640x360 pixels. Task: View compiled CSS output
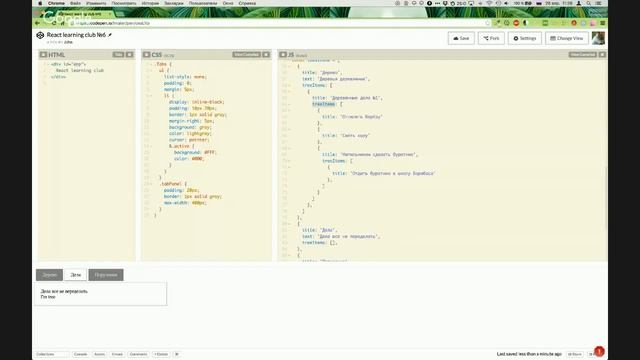click(246, 54)
